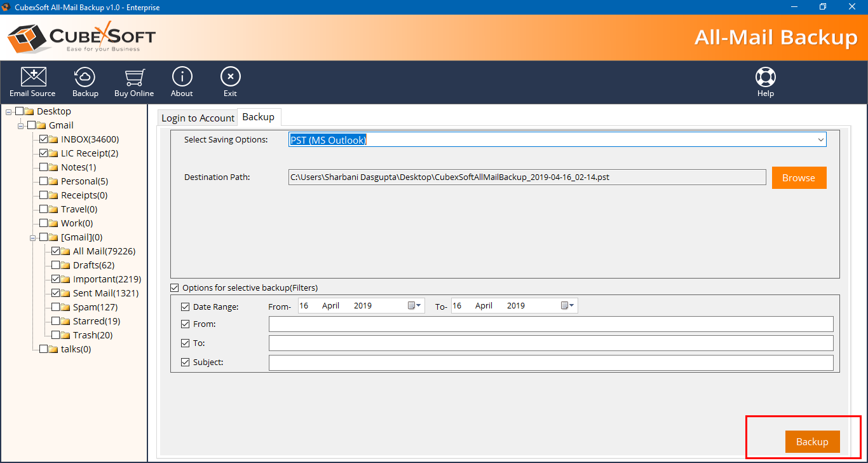Image resolution: width=868 pixels, height=463 pixels.
Task: Toggle Options for selective backup checkbox
Action: coord(175,288)
